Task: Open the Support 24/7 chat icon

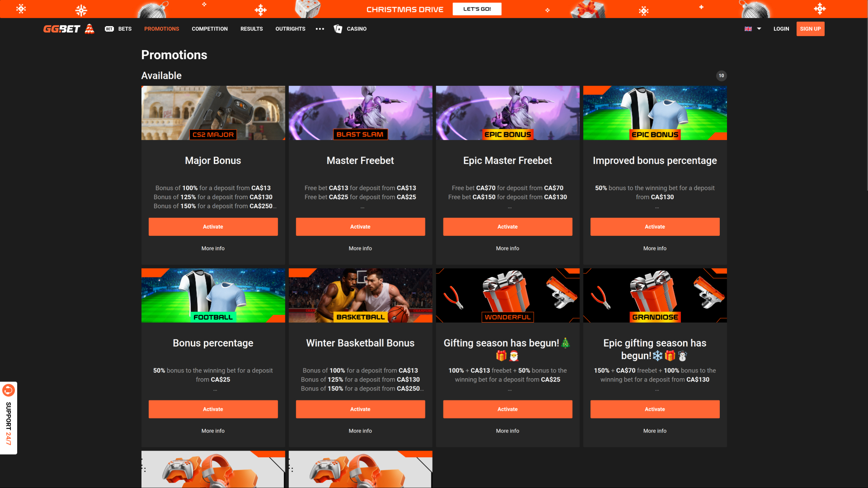Action: coord(9,389)
